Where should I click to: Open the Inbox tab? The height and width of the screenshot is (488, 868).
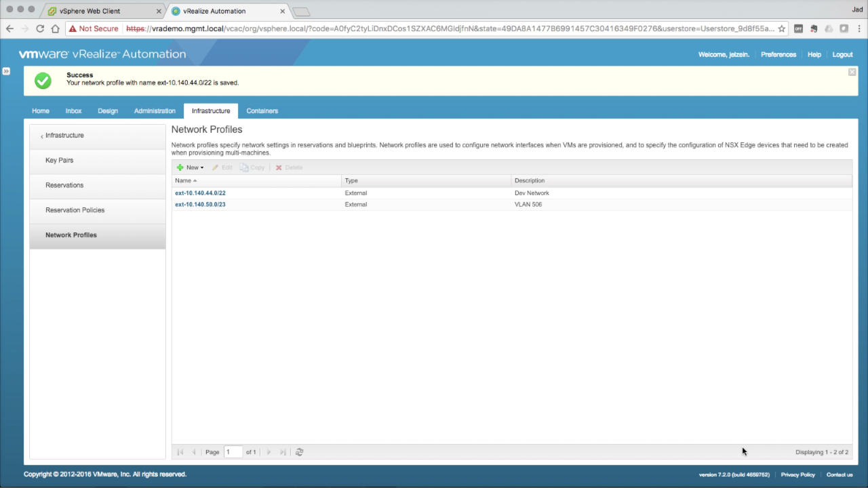(x=73, y=110)
